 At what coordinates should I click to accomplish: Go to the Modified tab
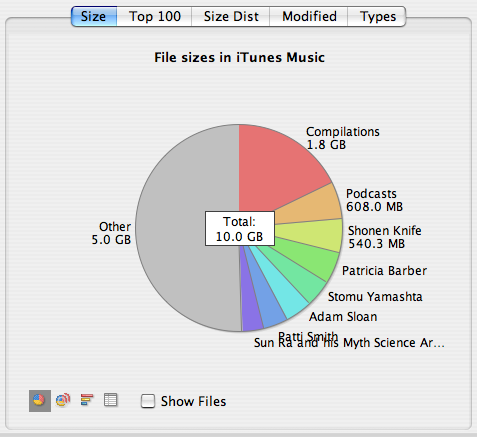tap(309, 16)
